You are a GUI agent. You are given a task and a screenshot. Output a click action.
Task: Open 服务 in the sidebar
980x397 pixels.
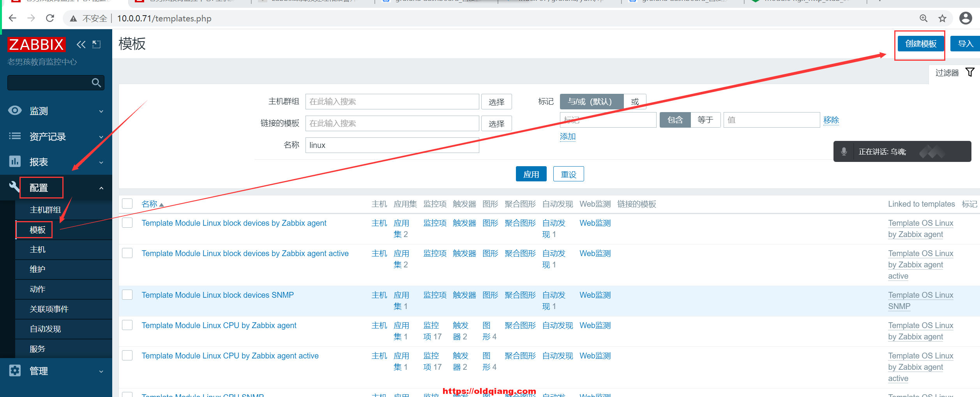coord(37,349)
